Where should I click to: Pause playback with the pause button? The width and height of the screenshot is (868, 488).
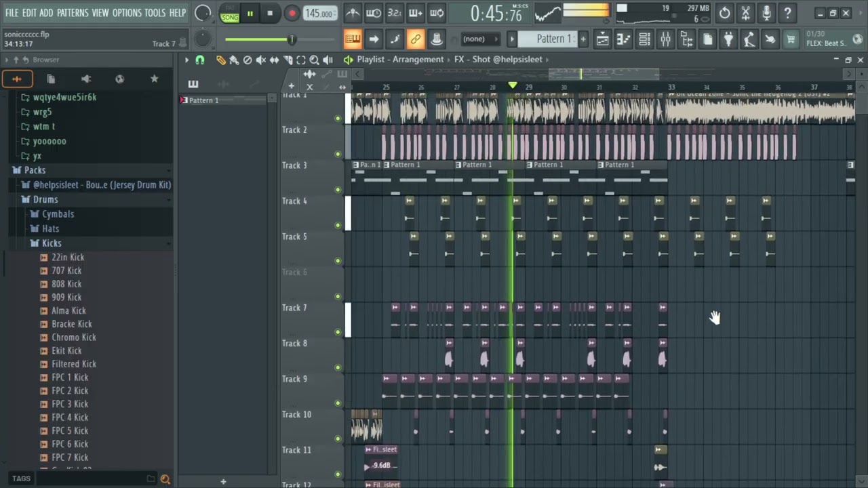click(x=250, y=14)
